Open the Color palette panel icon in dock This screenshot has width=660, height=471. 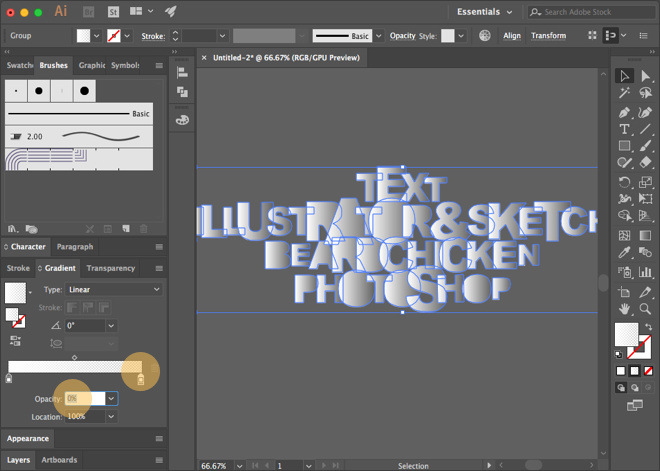(x=182, y=120)
